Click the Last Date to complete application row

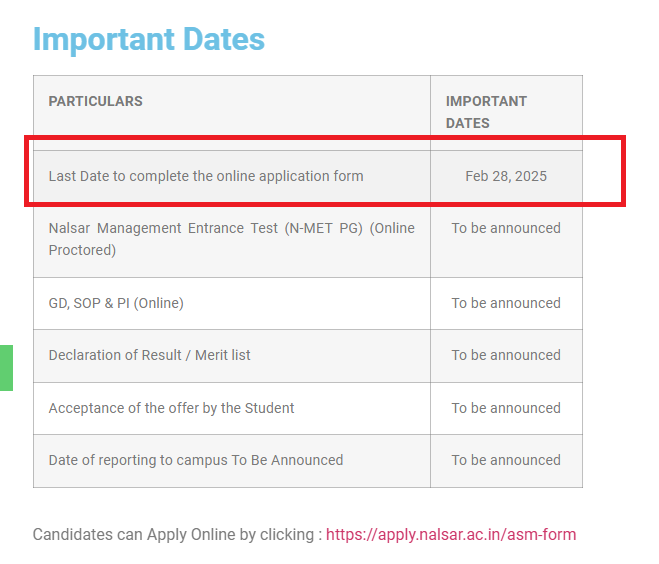[206, 176]
